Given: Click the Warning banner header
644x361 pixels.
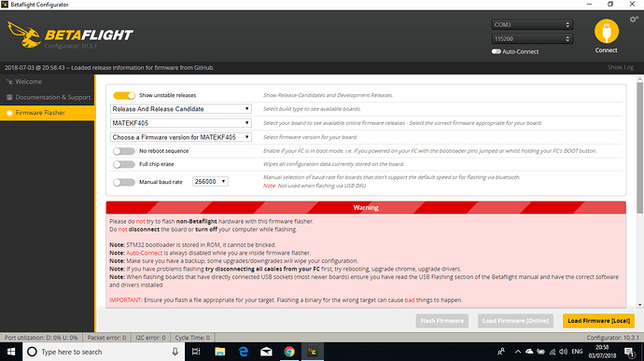Looking at the screenshot, I should [x=366, y=207].
